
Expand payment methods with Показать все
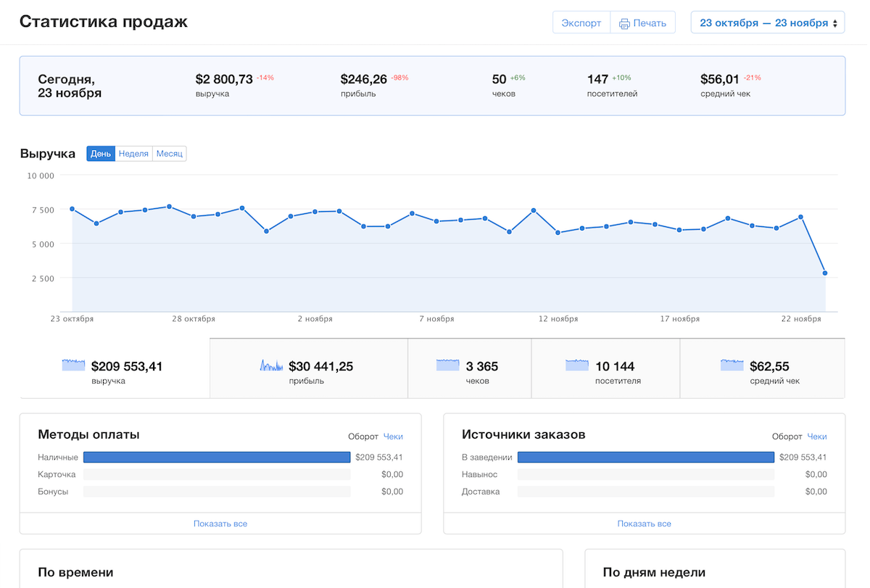coord(220,523)
